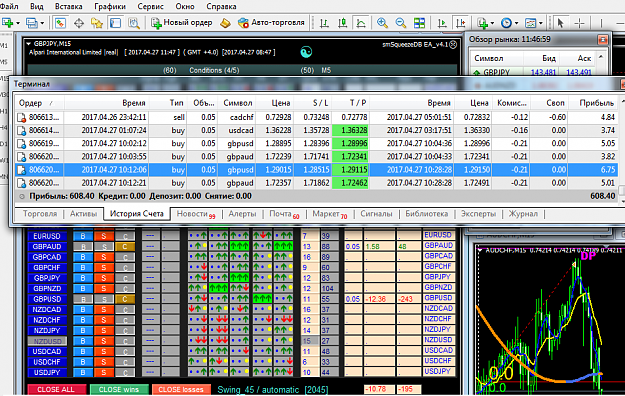The image size is (625, 396).
Task: Open the Вид menu
Action: [37, 6]
